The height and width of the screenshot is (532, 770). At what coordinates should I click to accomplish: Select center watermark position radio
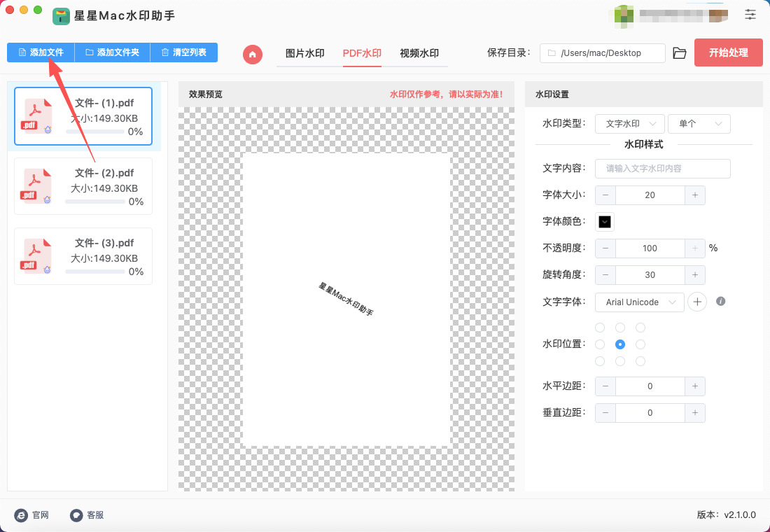click(x=620, y=344)
